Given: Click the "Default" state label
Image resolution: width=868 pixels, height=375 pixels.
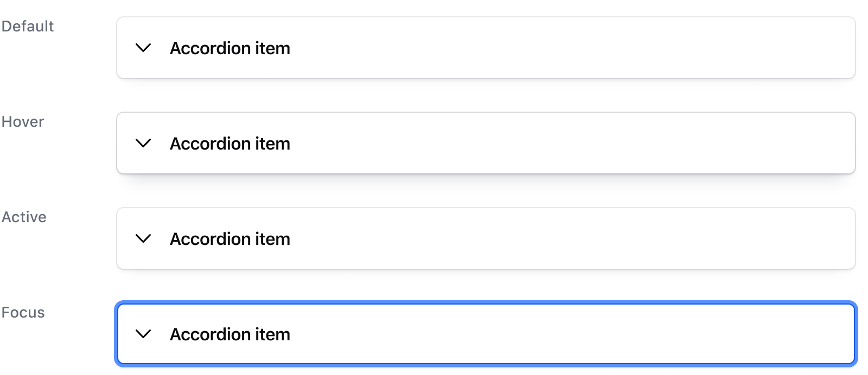Looking at the screenshot, I should point(28,27).
